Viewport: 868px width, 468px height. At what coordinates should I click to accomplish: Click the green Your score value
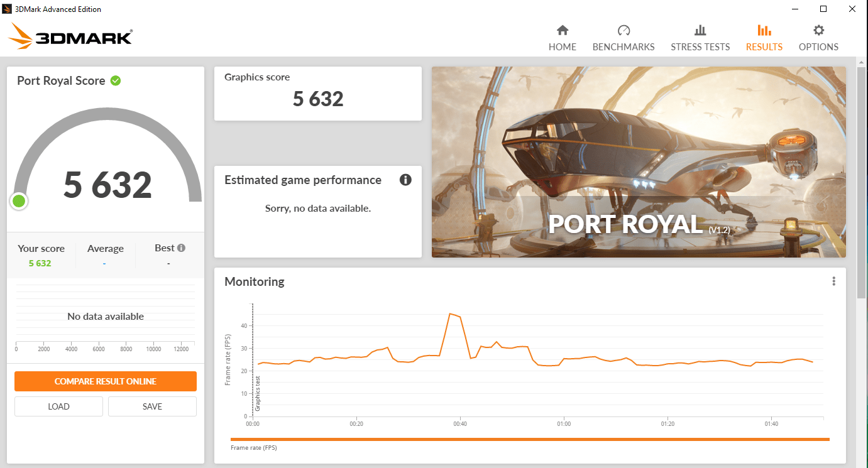pyautogui.click(x=40, y=263)
